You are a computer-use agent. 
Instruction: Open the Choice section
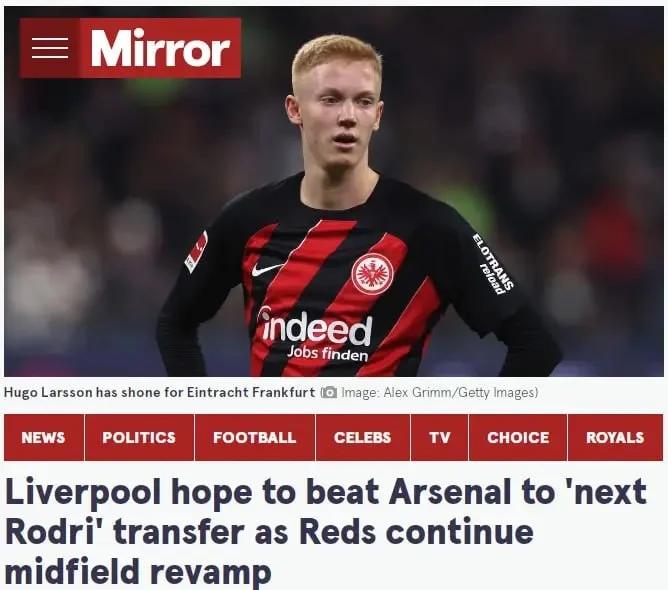click(518, 437)
